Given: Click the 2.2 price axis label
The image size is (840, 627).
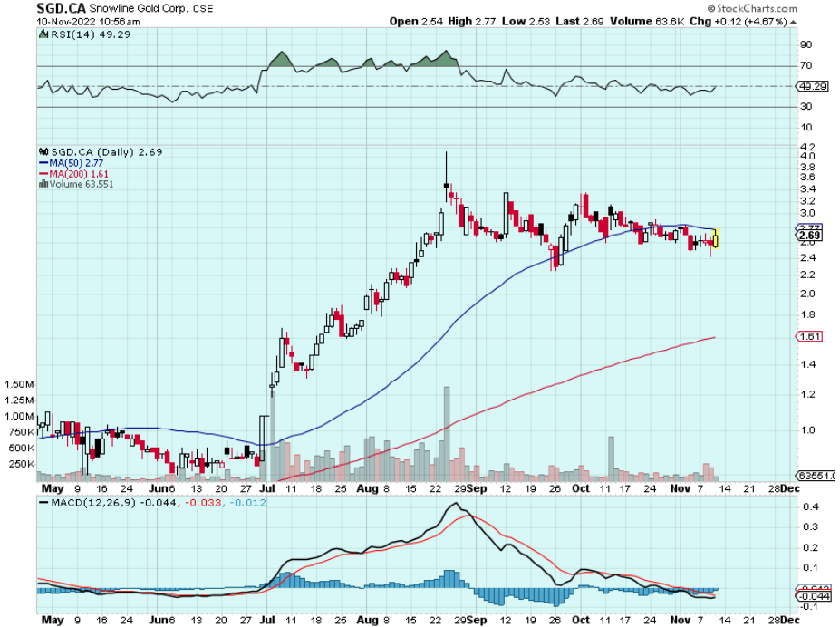Looking at the screenshot, I should click(x=807, y=275).
